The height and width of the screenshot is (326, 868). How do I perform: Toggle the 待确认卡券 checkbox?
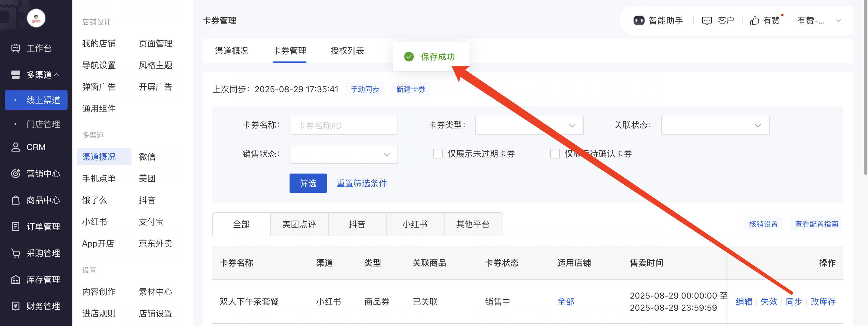coord(555,154)
